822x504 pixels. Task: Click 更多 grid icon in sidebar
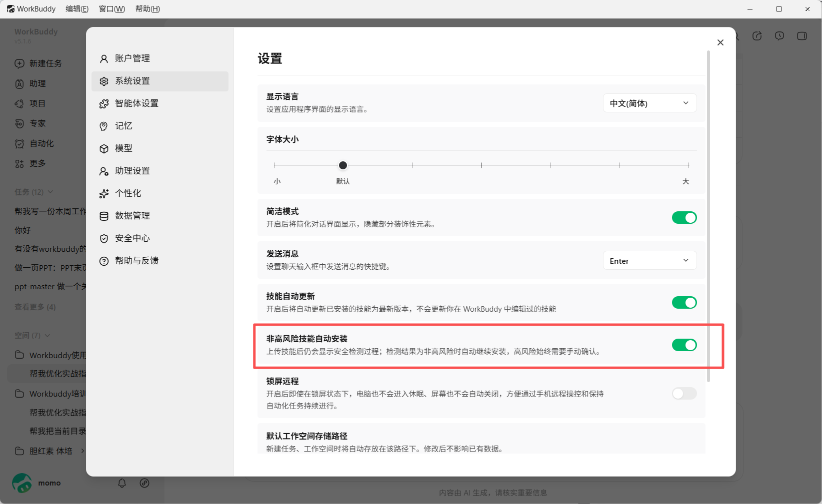pyautogui.click(x=19, y=164)
